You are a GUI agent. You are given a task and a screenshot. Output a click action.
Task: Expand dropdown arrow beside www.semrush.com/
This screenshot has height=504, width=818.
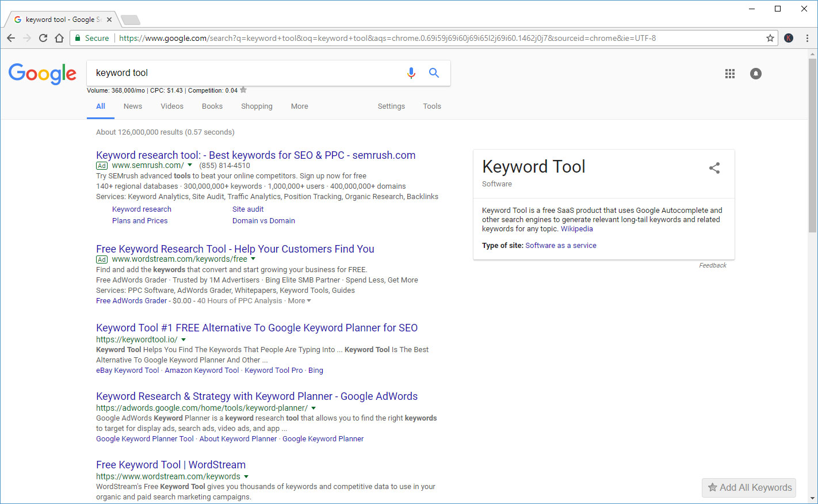point(190,165)
